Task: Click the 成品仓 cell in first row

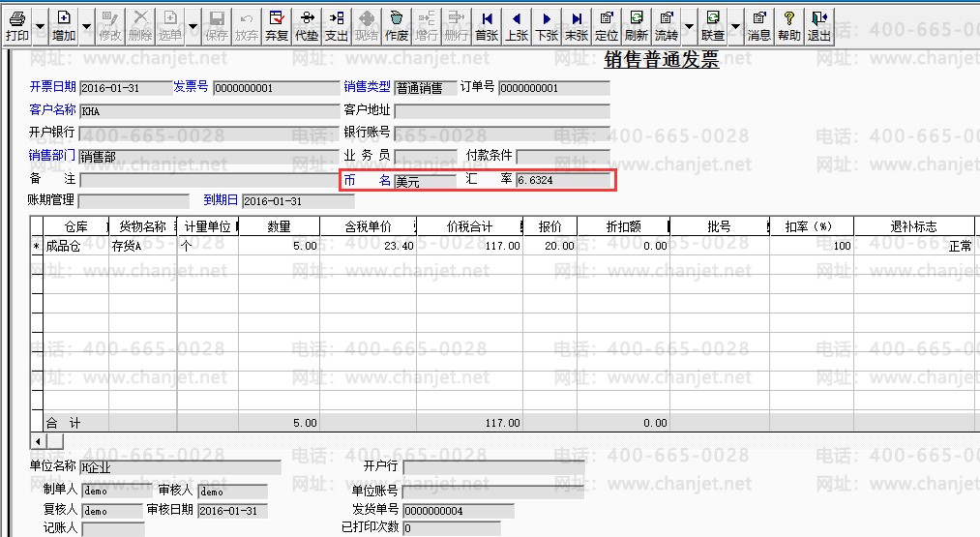Action: [75, 246]
